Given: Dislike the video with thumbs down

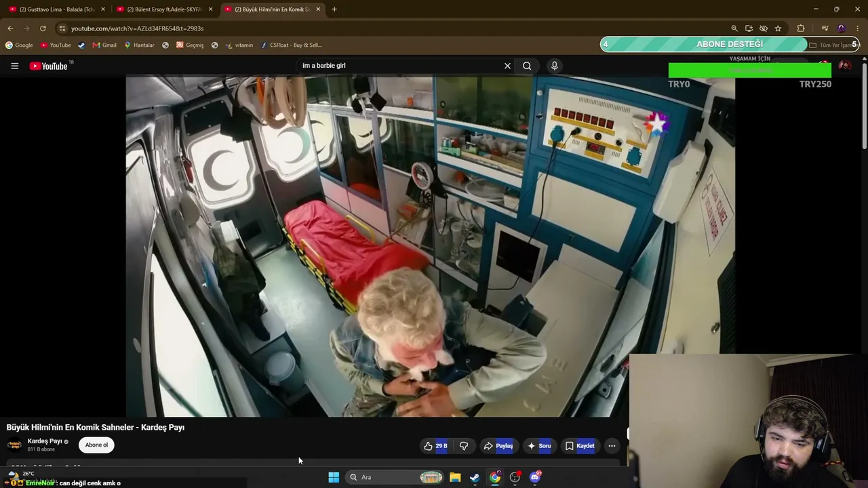Looking at the screenshot, I should [x=464, y=446].
